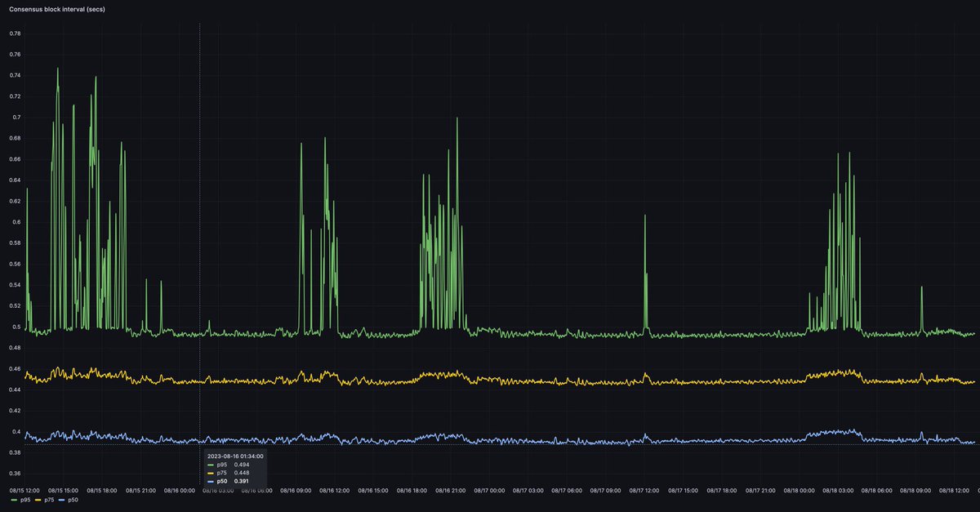Click the tooltip value 0.494
Screen dimensions: 980x512
(x=242, y=464)
